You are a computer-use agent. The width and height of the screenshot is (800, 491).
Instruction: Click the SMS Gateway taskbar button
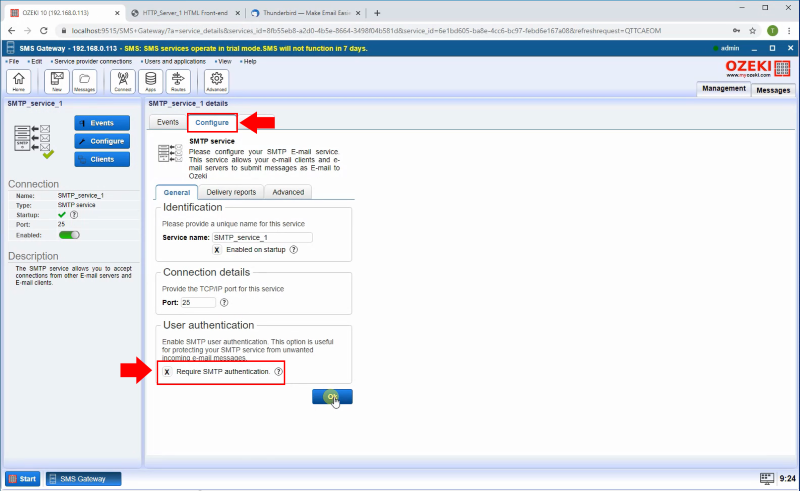[x=84, y=479]
